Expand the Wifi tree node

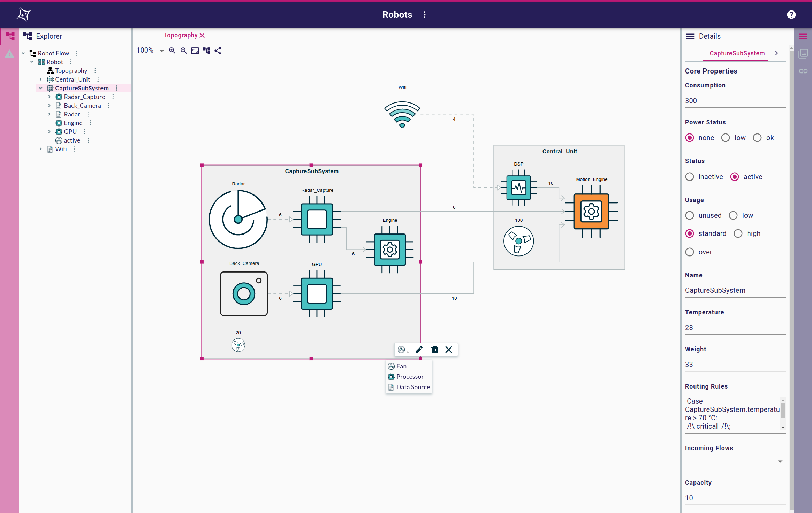40,149
